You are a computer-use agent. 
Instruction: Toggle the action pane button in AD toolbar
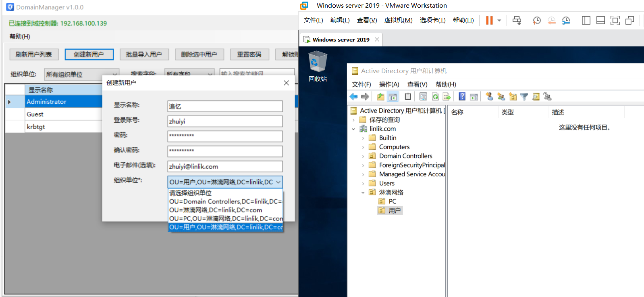(474, 96)
